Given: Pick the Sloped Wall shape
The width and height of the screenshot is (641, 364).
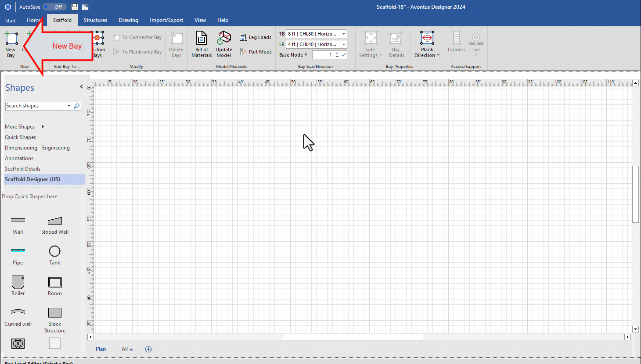Looking at the screenshot, I should point(54,221).
